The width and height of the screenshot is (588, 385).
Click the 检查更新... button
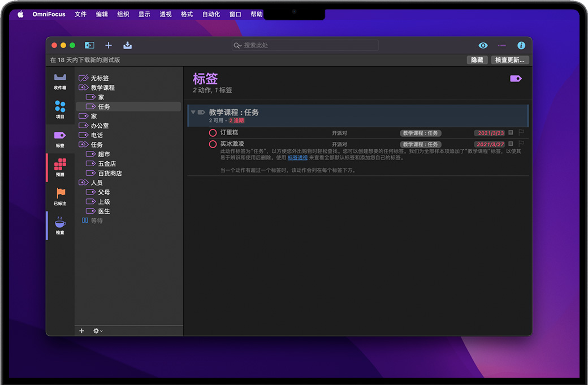point(509,60)
